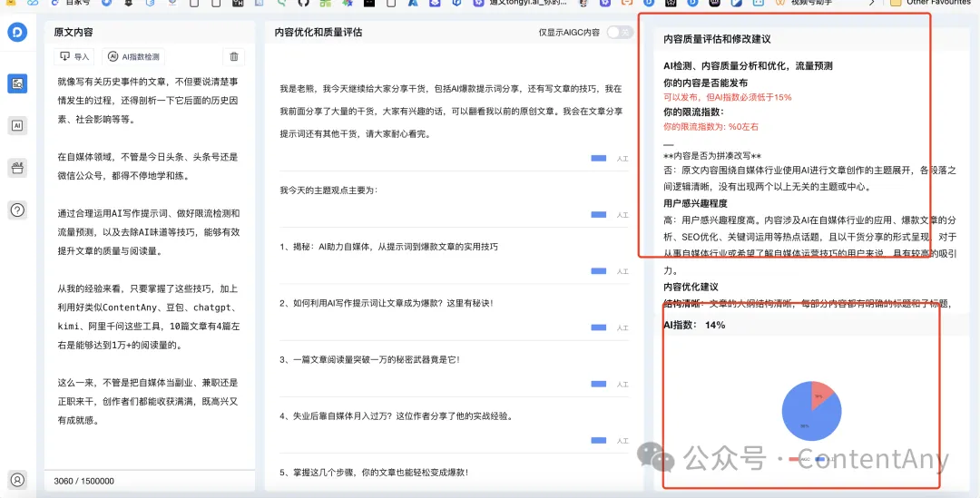
Task: Select the 内容质量评估和修改建议 panel header
Action: pyautogui.click(x=717, y=39)
